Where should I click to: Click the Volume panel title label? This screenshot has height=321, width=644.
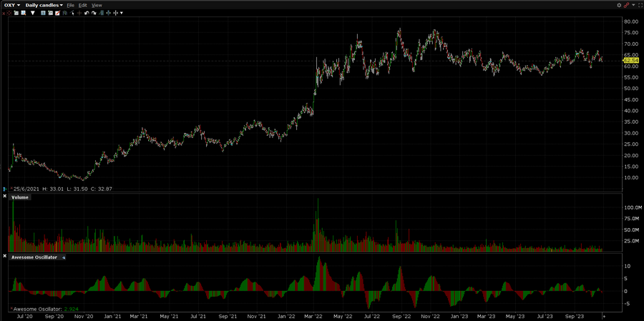tap(19, 197)
